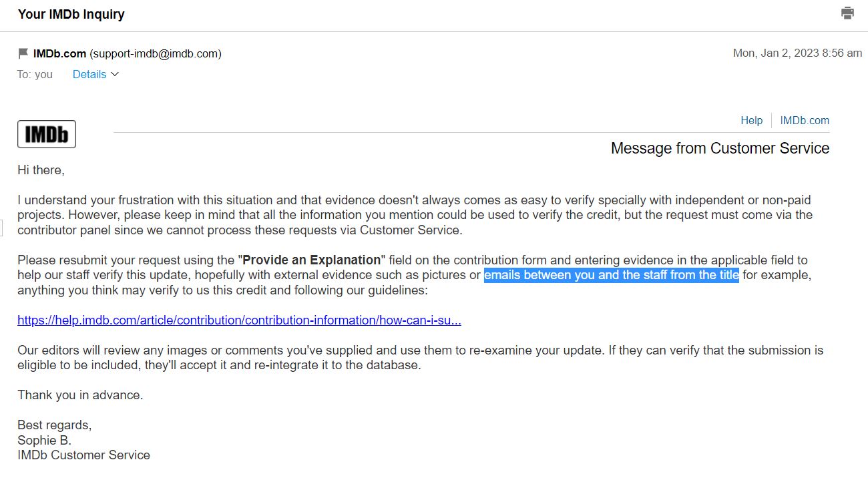Click the support-imdb@imdb.com email address

tap(156, 53)
